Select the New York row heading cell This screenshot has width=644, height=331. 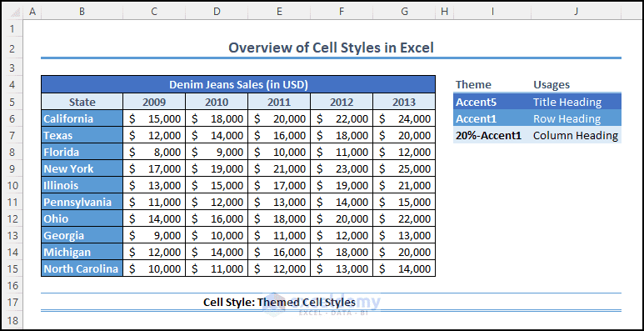coord(82,168)
